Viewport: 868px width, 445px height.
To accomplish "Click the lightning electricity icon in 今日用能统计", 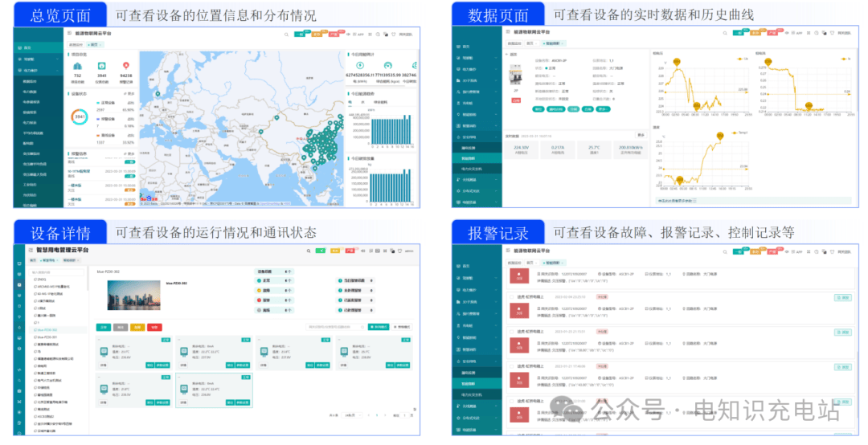I will (360, 65).
